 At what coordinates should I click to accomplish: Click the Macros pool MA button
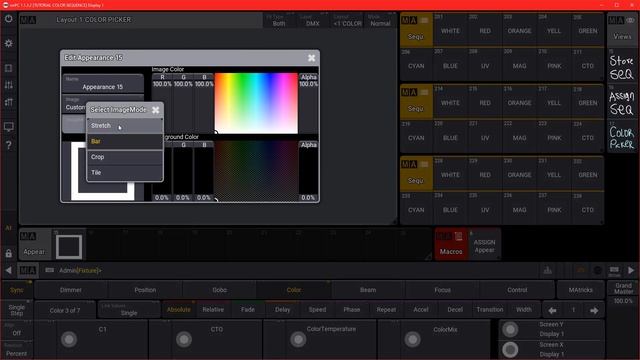coord(451,244)
